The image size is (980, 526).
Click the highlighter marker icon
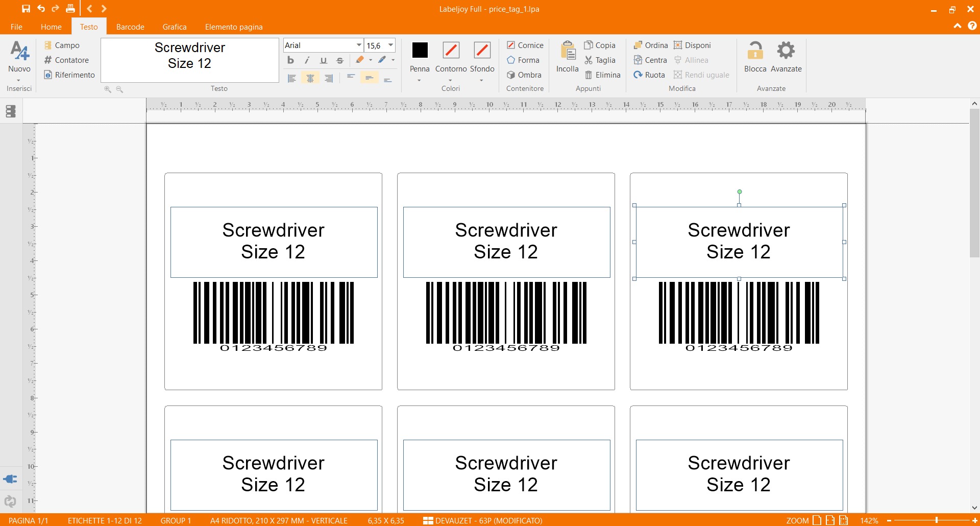tap(360, 60)
